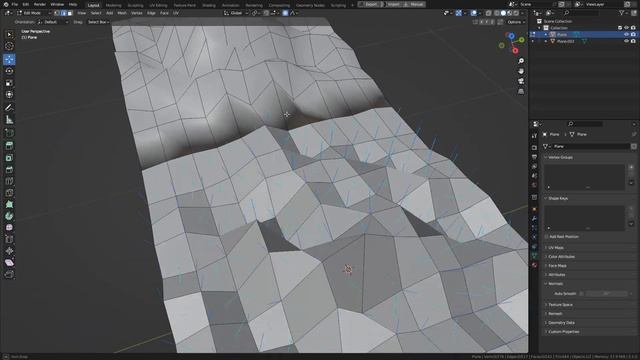The height and width of the screenshot is (360, 640).
Task: Toggle the Add Rest Position checkbox
Action: (x=546, y=237)
